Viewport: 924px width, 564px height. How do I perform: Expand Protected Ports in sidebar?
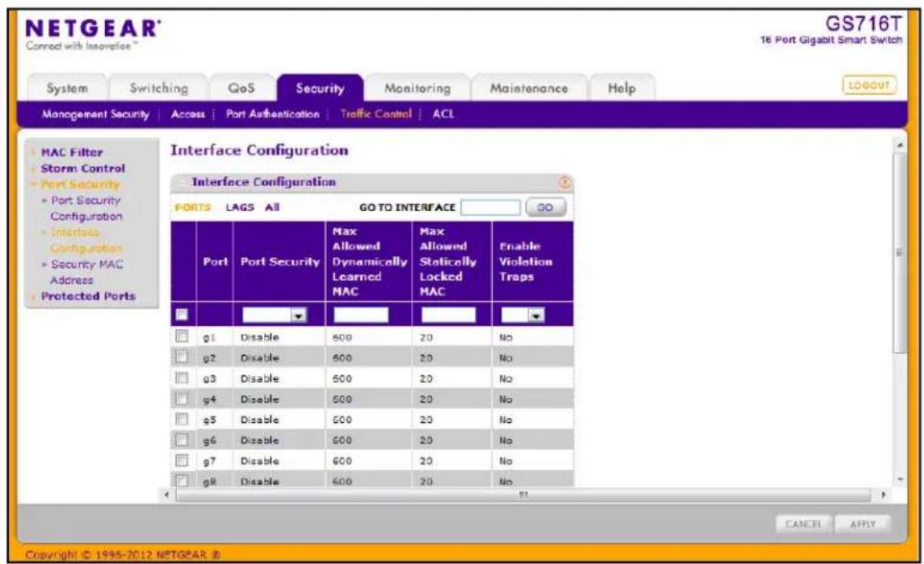[88, 295]
